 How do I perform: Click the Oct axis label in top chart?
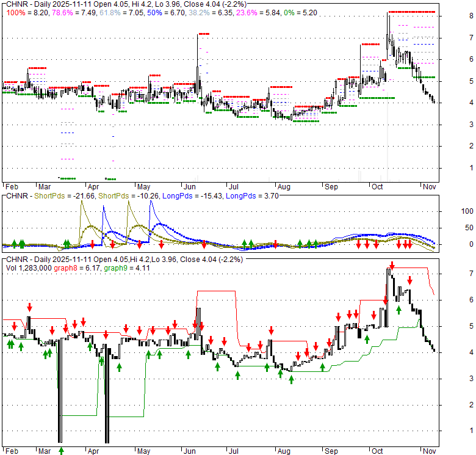(x=377, y=187)
